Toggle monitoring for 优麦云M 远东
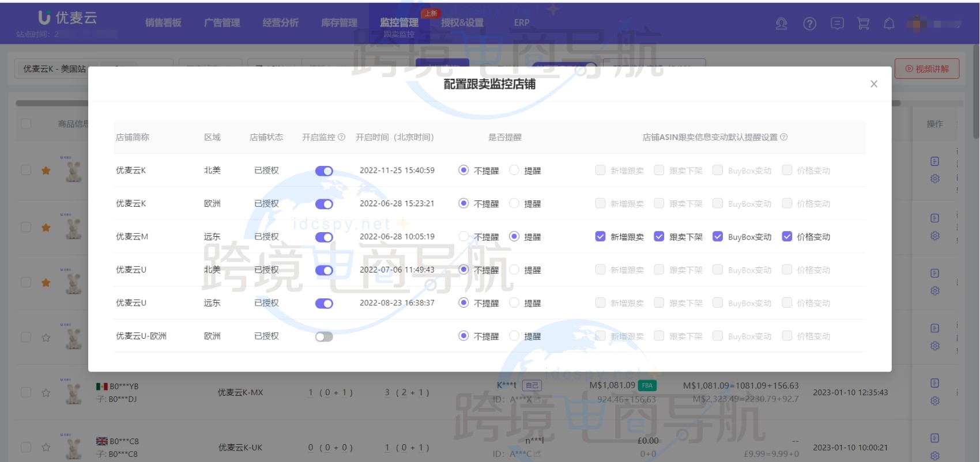This screenshot has height=462, width=980. click(x=324, y=237)
